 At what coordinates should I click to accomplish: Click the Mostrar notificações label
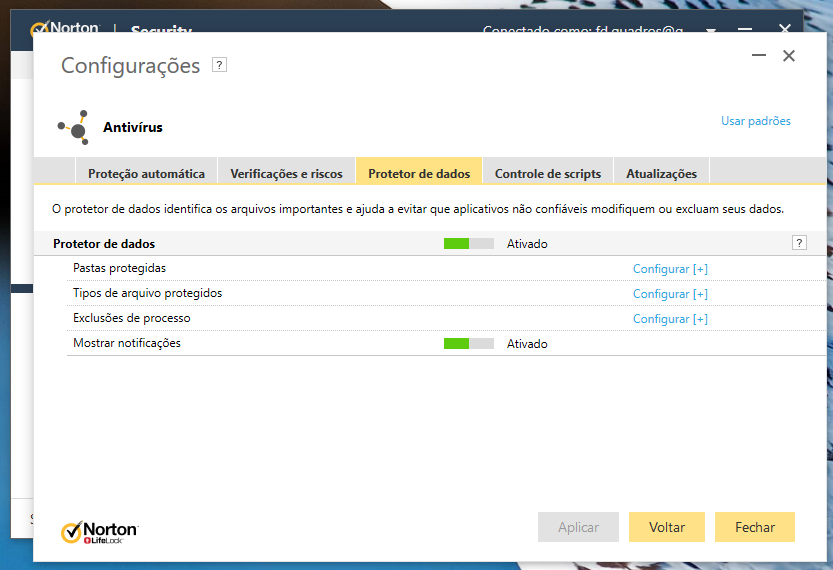(127, 343)
